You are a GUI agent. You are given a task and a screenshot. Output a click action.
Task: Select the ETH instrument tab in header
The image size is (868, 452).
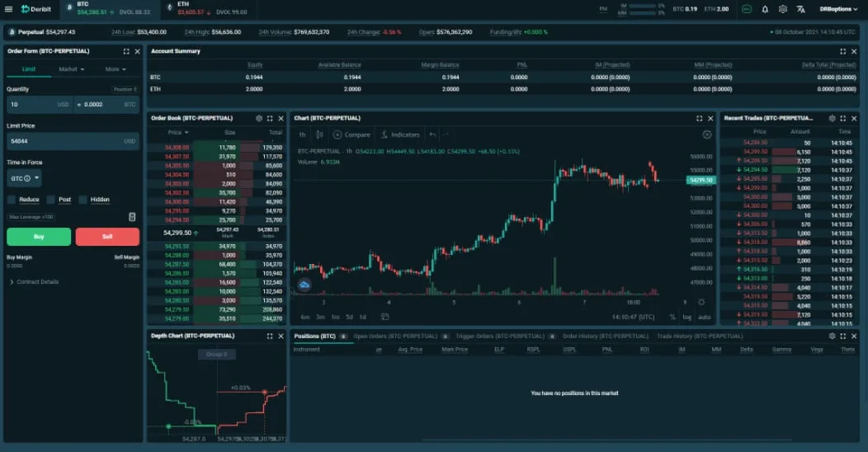[207, 8]
